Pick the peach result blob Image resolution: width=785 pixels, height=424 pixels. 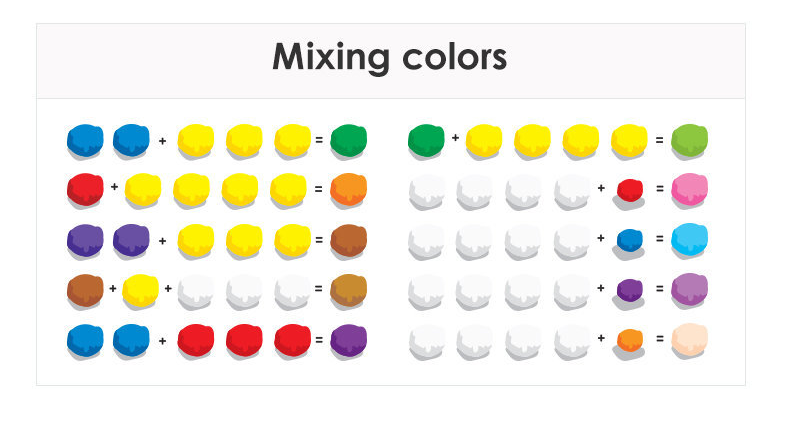(x=689, y=339)
